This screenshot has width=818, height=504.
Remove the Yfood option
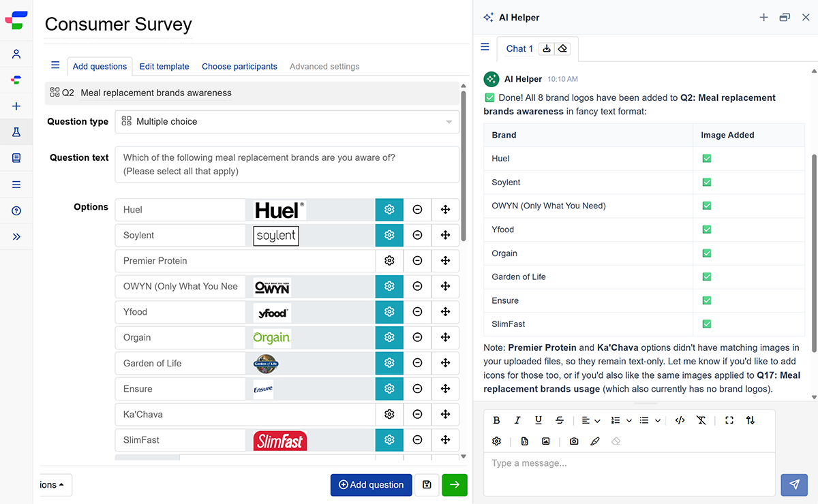[x=417, y=312]
